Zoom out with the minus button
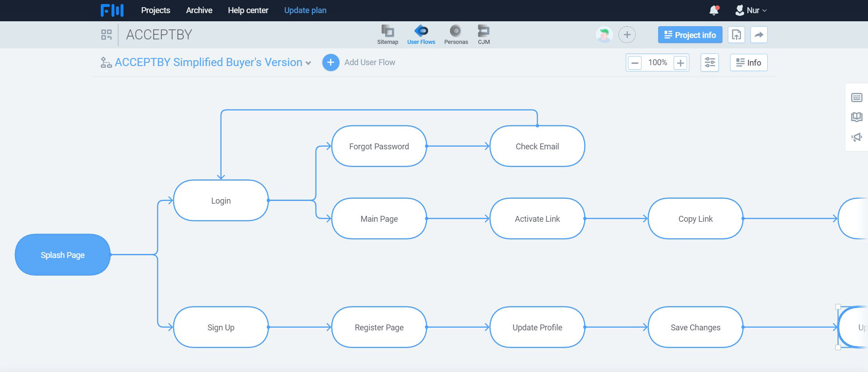868x372 pixels. point(635,63)
